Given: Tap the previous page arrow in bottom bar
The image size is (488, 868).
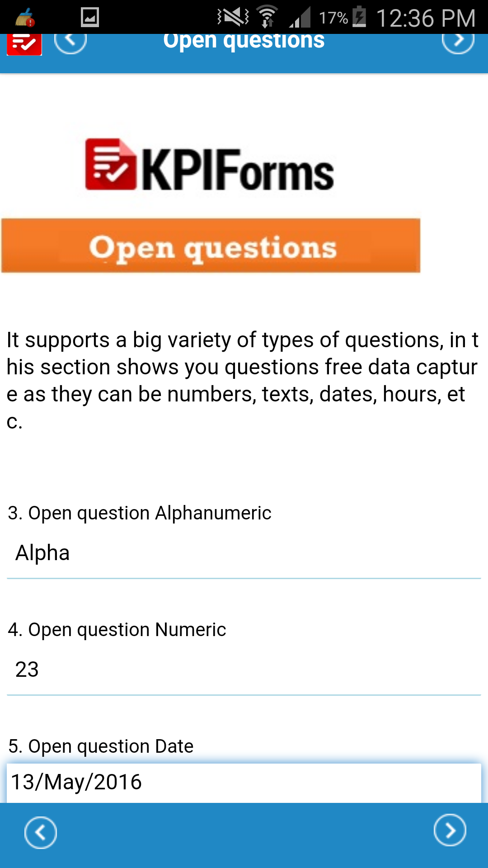Looking at the screenshot, I should 41,832.
